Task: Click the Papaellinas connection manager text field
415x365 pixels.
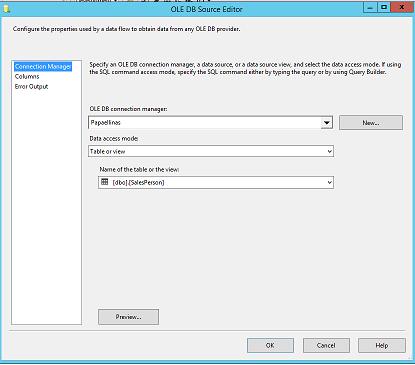Action: tap(205, 123)
